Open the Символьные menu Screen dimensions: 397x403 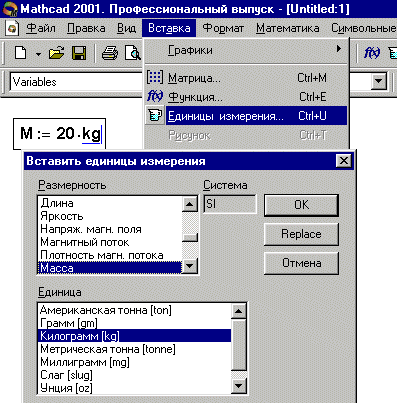click(363, 28)
